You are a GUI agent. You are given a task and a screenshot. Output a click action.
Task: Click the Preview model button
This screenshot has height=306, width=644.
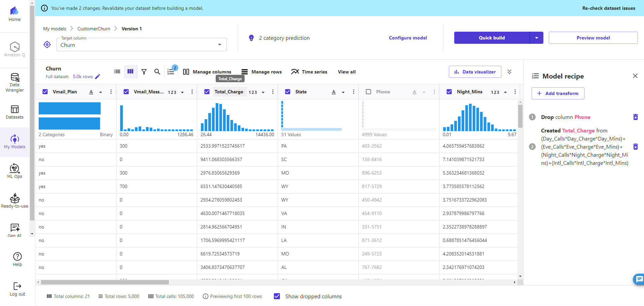click(x=593, y=38)
